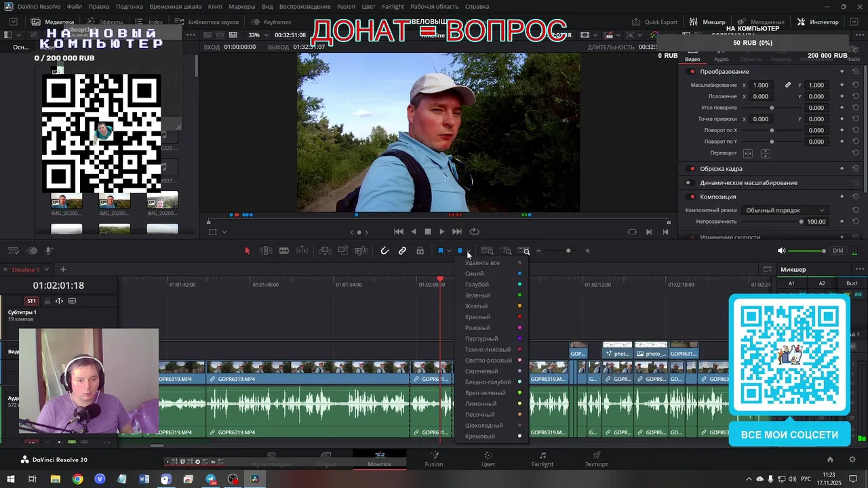
Task: Click the detail zoom magnifier icon
Action: pyautogui.click(x=507, y=251)
